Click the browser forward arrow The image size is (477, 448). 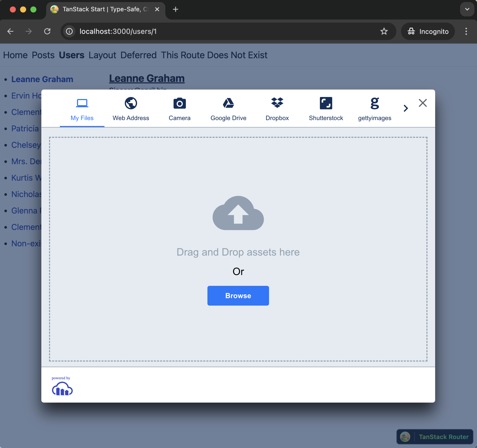pyautogui.click(x=29, y=31)
